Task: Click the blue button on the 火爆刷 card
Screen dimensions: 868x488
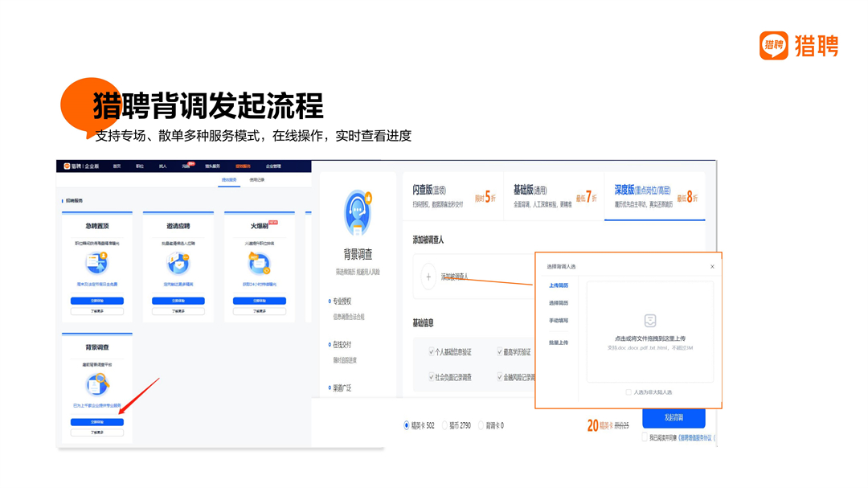Action: click(x=259, y=301)
